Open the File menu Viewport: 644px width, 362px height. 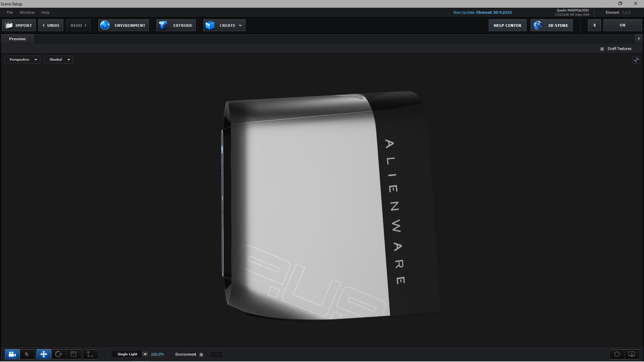(10, 12)
